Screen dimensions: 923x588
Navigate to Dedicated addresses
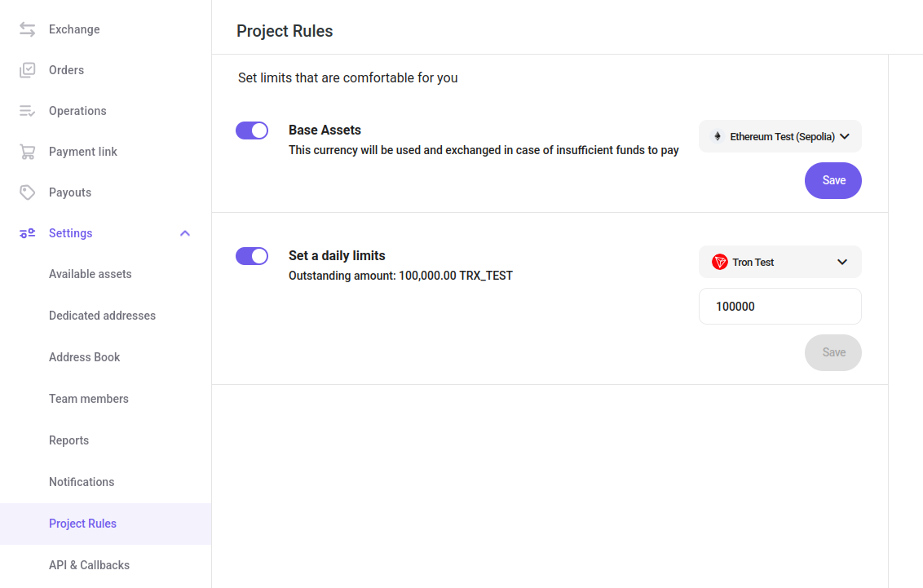point(102,316)
